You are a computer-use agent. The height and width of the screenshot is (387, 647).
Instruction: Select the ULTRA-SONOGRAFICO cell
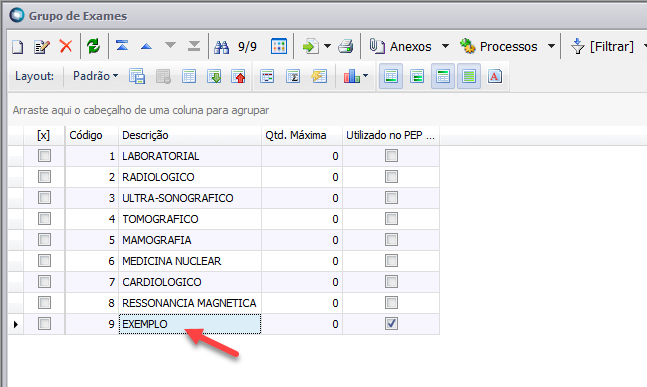[x=190, y=198]
